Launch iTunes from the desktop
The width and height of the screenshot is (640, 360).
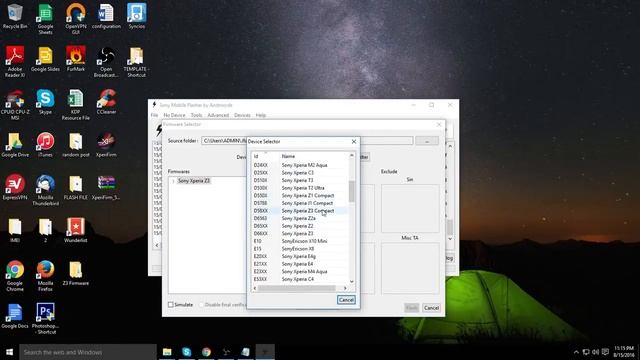coord(45,145)
